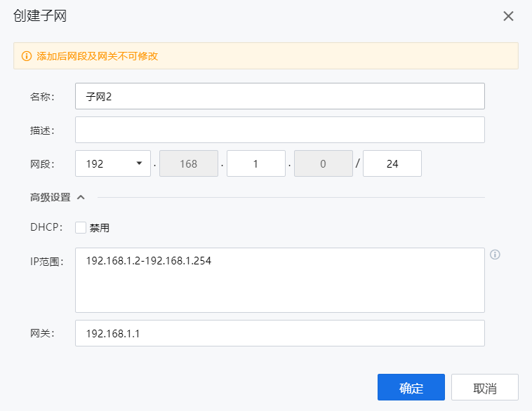Click into the empty 描述 field
The image size is (532, 411).
point(280,130)
